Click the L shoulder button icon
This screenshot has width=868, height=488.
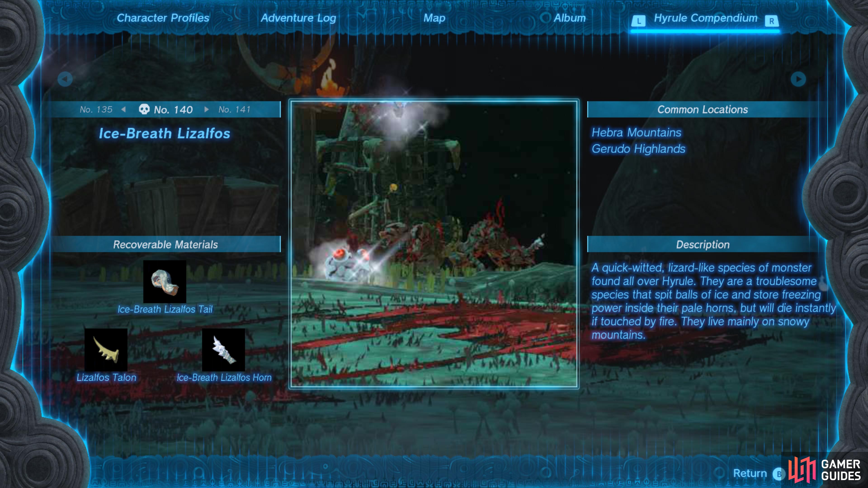(x=639, y=21)
